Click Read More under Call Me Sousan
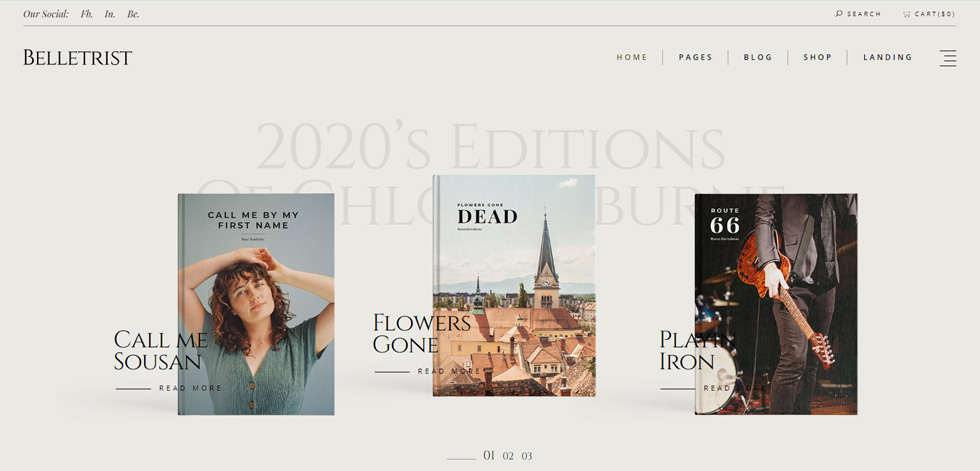 tap(190, 388)
